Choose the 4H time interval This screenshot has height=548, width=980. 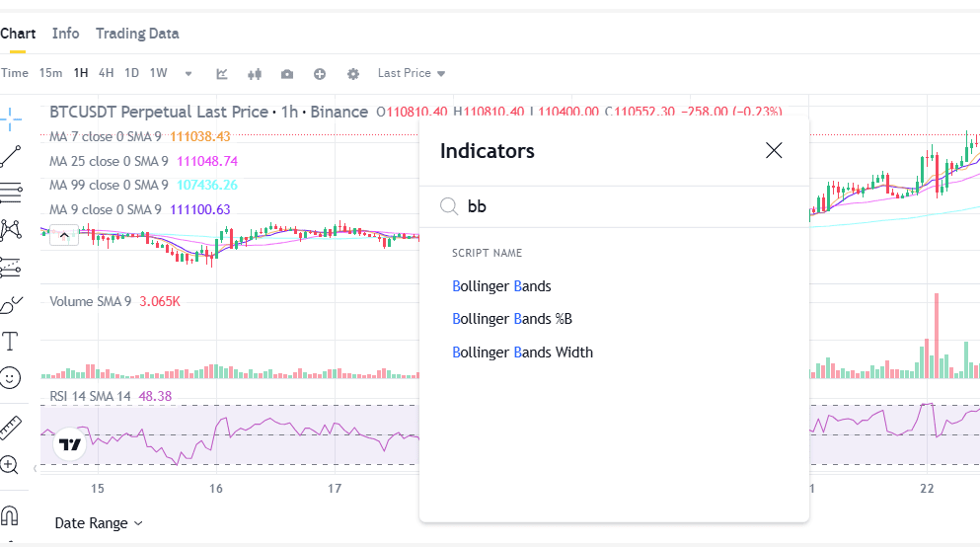click(107, 73)
